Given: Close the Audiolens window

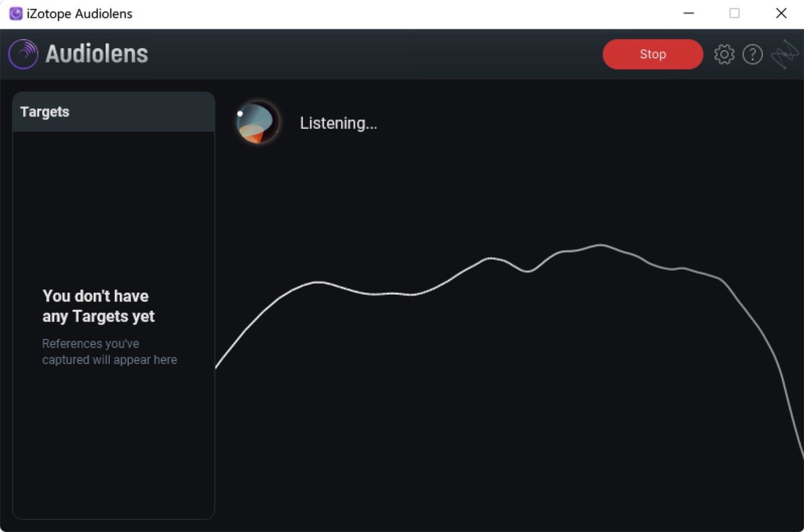Looking at the screenshot, I should point(781,13).
